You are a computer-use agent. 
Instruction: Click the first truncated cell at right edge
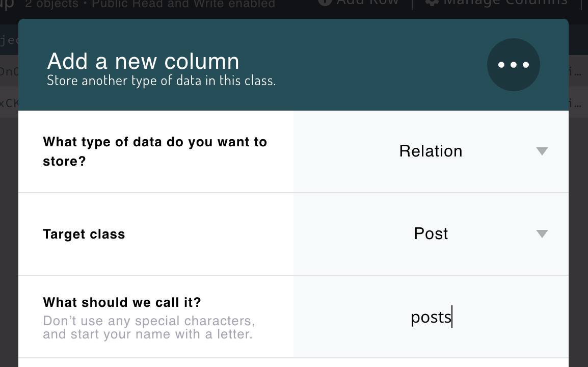point(577,72)
